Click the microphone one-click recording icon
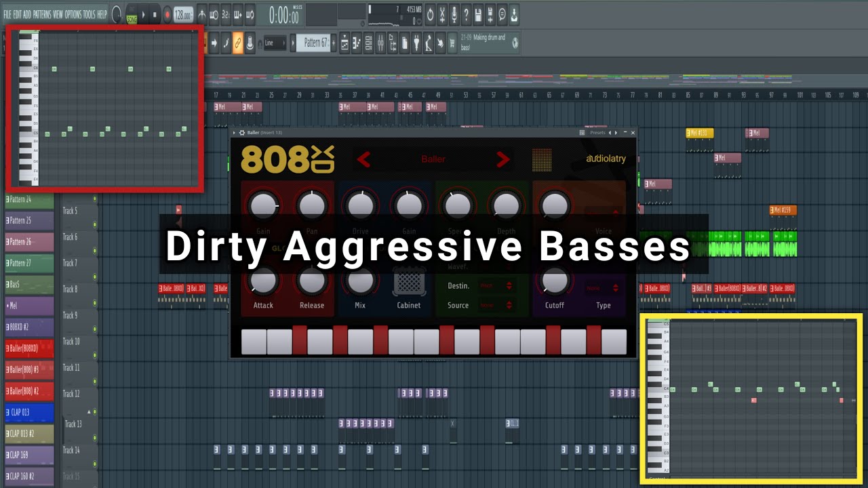 [x=454, y=14]
